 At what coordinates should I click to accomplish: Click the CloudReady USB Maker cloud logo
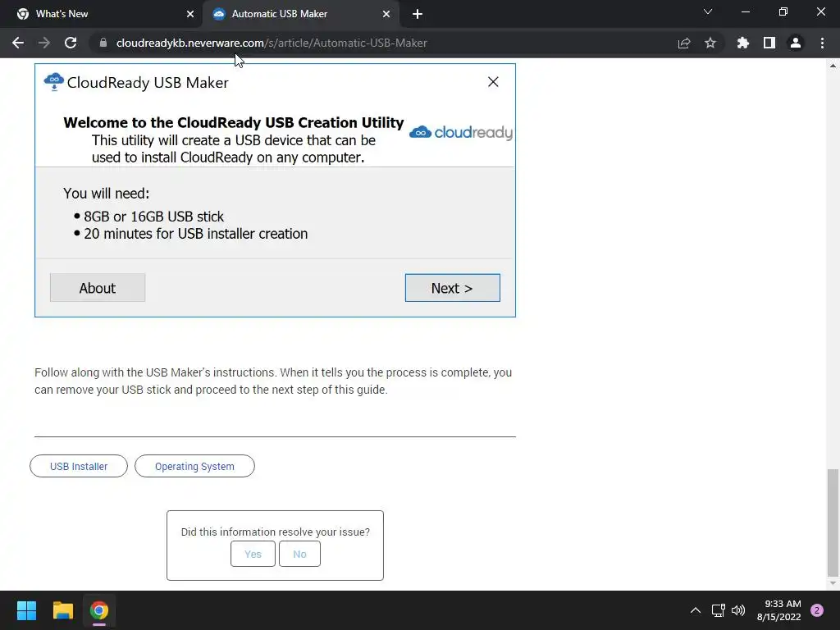(53, 82)
